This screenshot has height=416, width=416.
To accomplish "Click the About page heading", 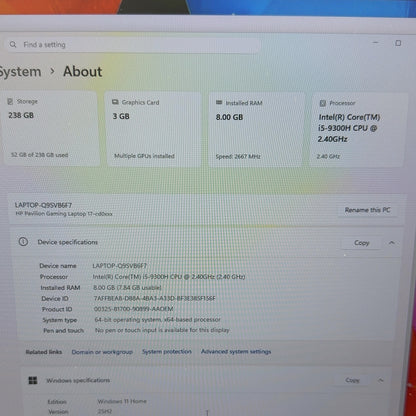I will tap(83, 72).
